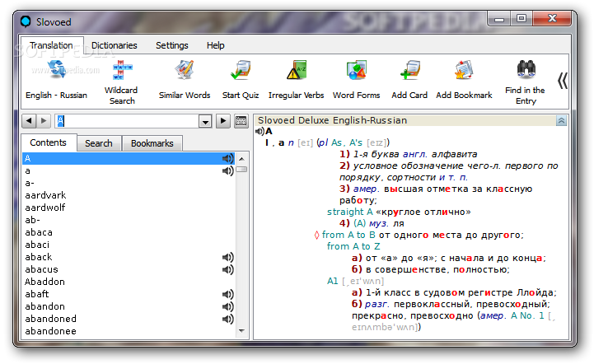The image size is (594, 364).
Task: Switch to the Bookmarks tab
Action: 152,143
